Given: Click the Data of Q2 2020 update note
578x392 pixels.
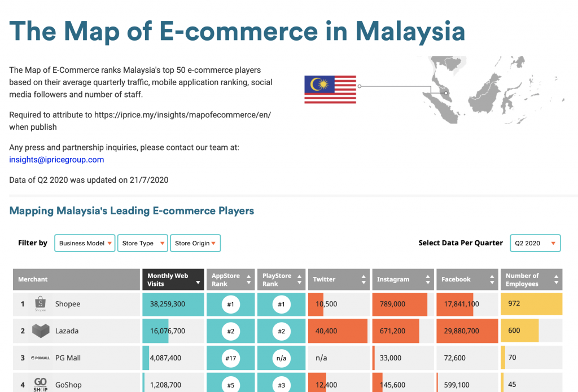Looking at the screenshot, I should click(x=89, y=180).
